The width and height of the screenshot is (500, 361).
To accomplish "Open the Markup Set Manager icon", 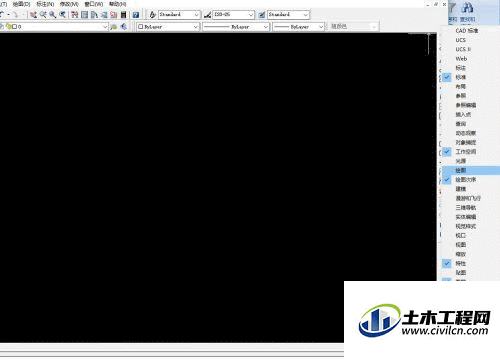I will point(114,15).
